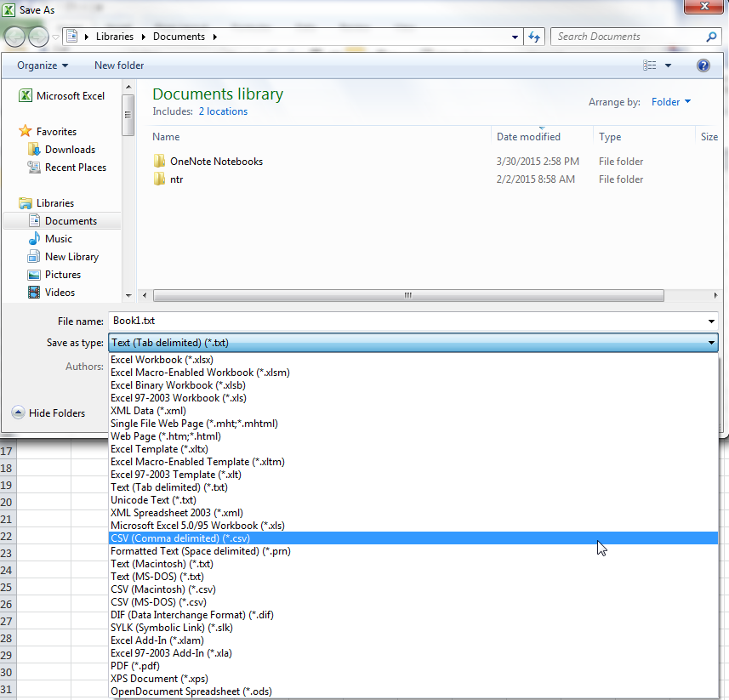Open the Organize menu

coord(43,65)
